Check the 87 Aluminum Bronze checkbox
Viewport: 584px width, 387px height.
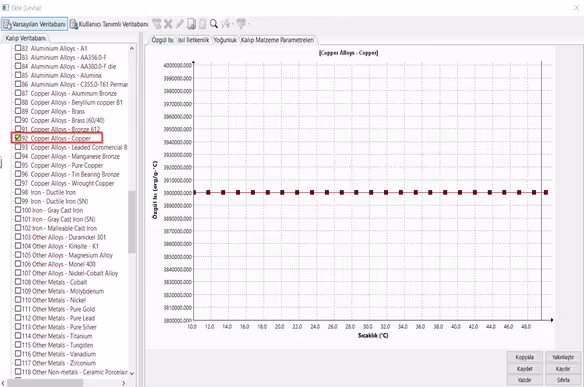(x=18, y=93)
